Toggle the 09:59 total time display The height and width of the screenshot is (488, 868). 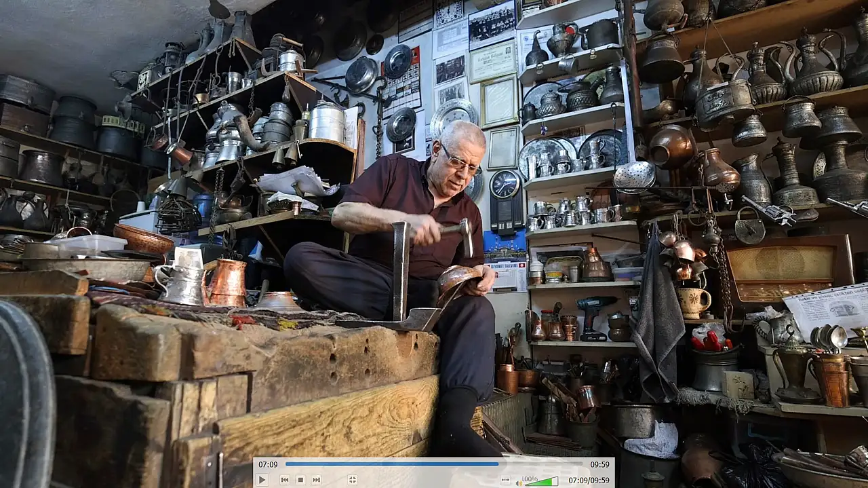599,464
